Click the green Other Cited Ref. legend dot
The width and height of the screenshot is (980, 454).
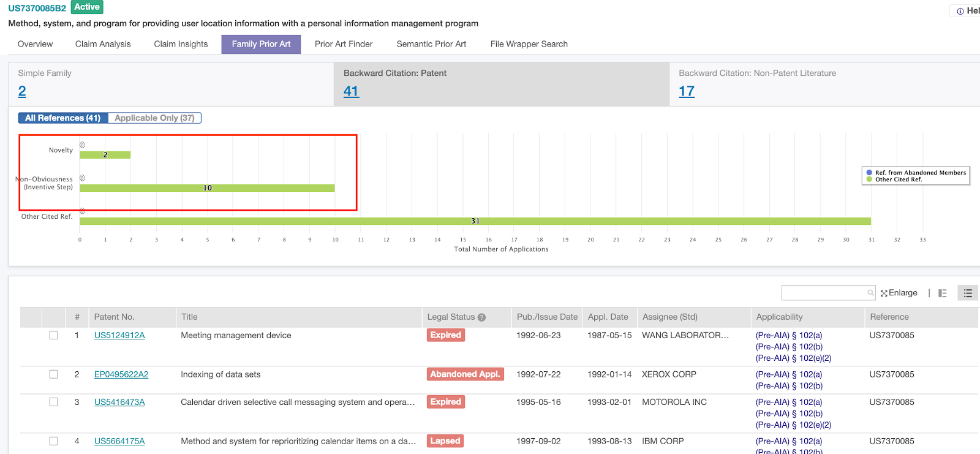869,180
